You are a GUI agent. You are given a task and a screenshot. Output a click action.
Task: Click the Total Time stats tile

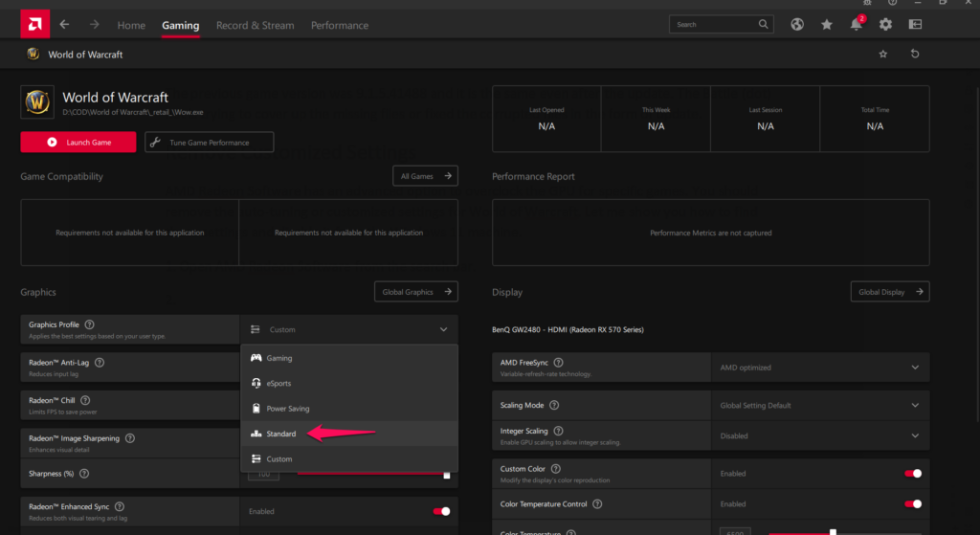[875, 119]
